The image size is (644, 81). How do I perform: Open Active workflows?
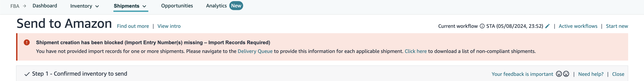(578, 26)
